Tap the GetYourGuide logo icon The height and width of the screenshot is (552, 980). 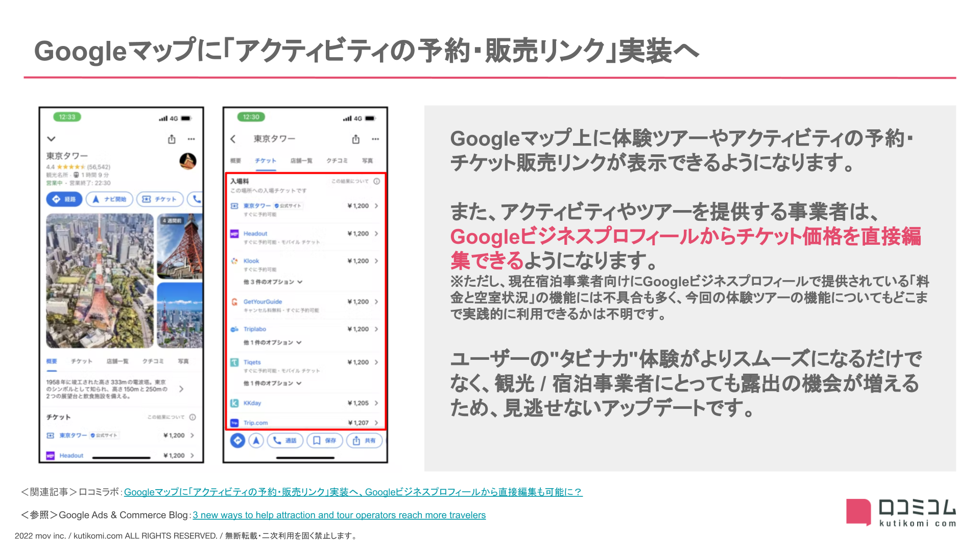(234, 302)
